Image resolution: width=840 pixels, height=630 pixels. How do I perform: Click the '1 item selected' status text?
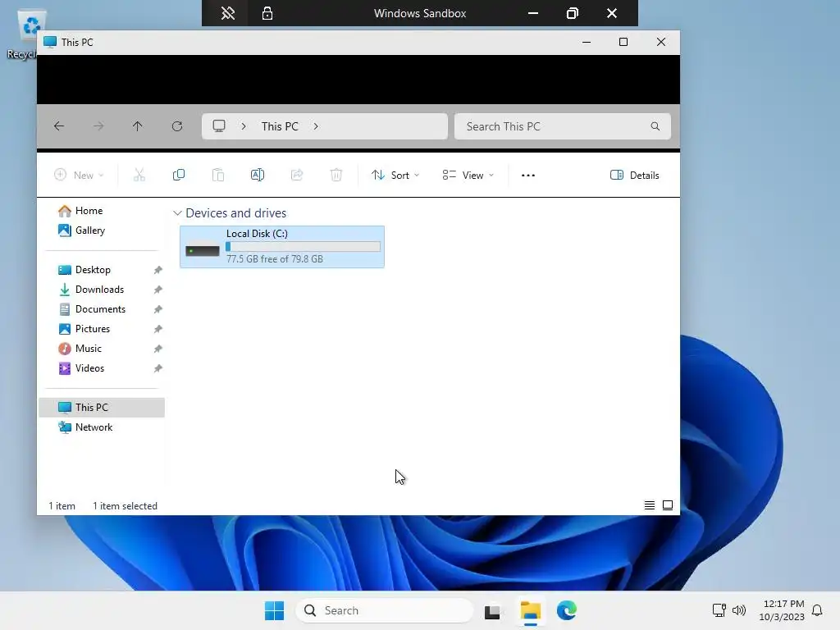coord(125,505)
